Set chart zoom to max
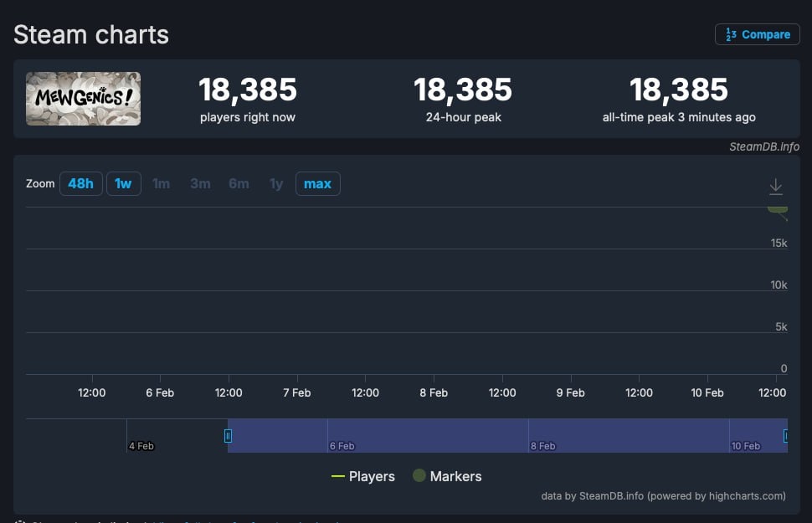 tap(317, 183)
